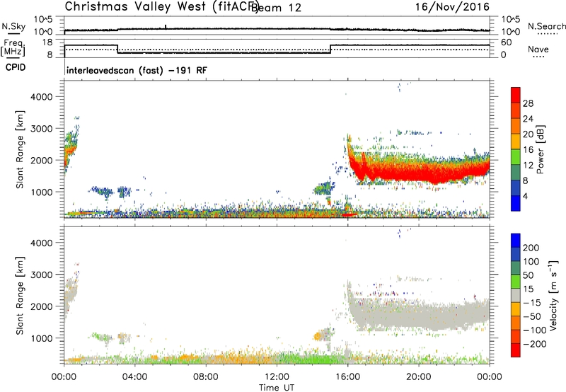566x392 pixels.
Task: Pick the light green Power segment between 12 and 16
Action: coord(516,157)
